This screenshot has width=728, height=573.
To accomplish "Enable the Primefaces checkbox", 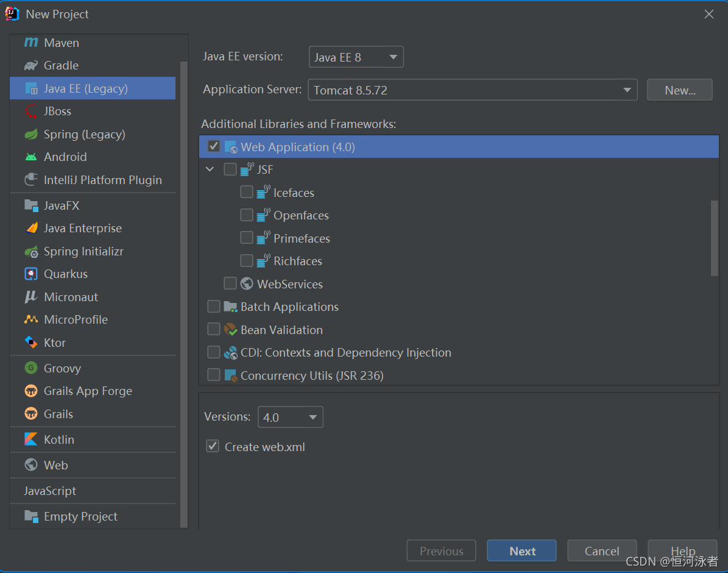I will pyautogui.click(x=247, y=238).
